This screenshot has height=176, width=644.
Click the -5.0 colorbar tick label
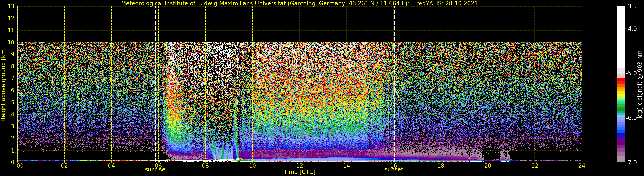[631, 73]
